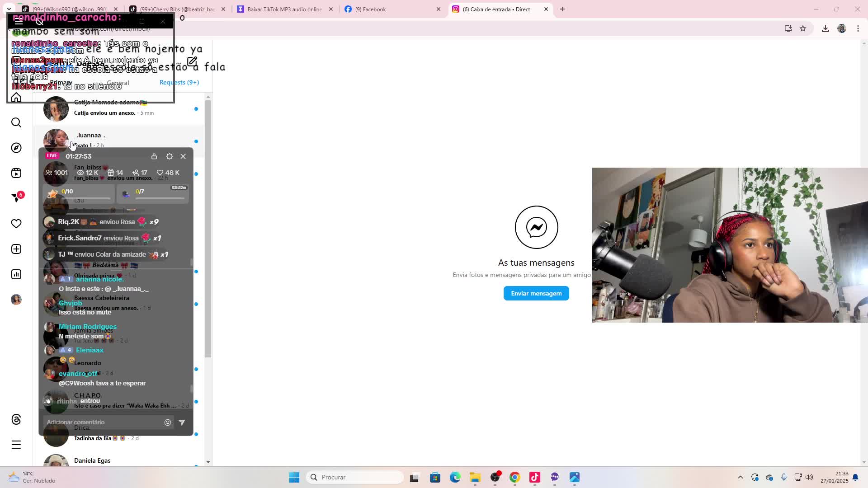Open Instagram direct messages icon with badge 6
This screenshot has height=488, width=868.
17,197
